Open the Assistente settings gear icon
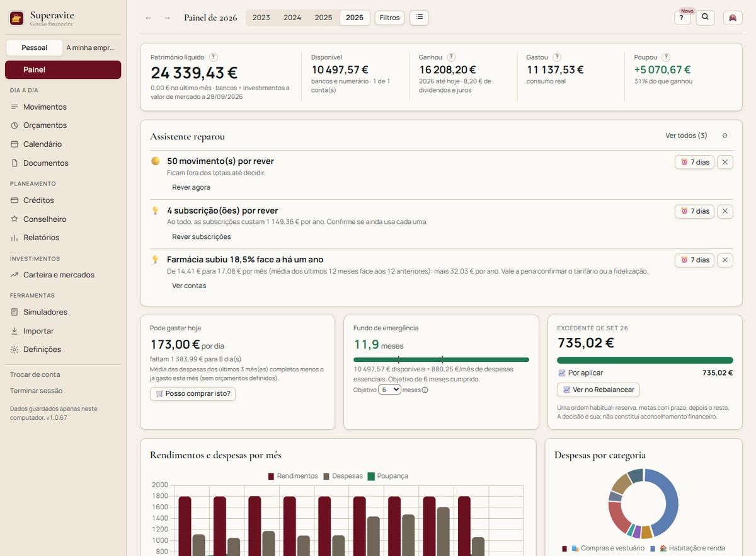Image resolution: width=756 pixels, height=556 pixels. pyautogui.click(x=724, y=136)
